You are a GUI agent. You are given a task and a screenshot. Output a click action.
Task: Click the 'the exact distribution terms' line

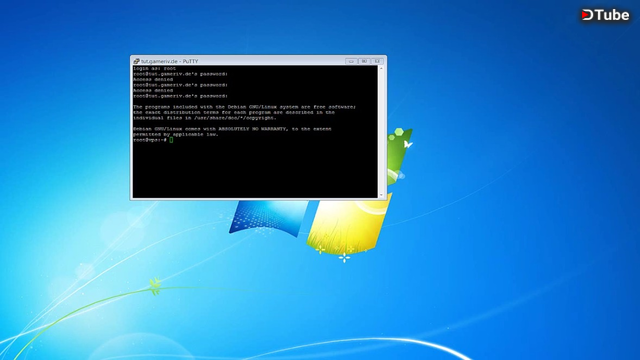234,112
